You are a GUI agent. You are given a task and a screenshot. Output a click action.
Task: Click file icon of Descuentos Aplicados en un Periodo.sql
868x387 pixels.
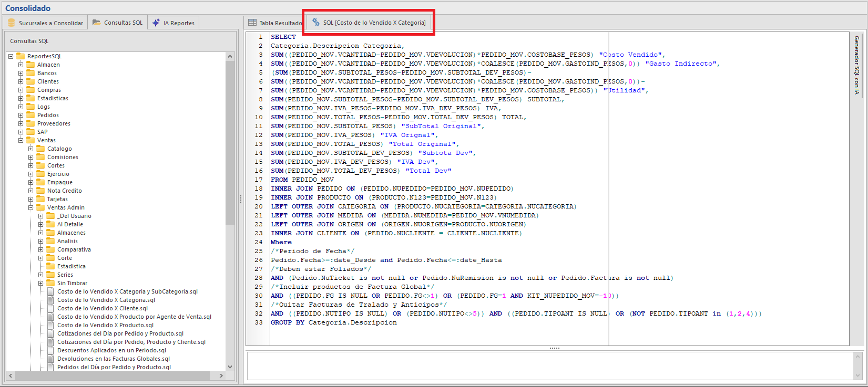click(50, 350)
